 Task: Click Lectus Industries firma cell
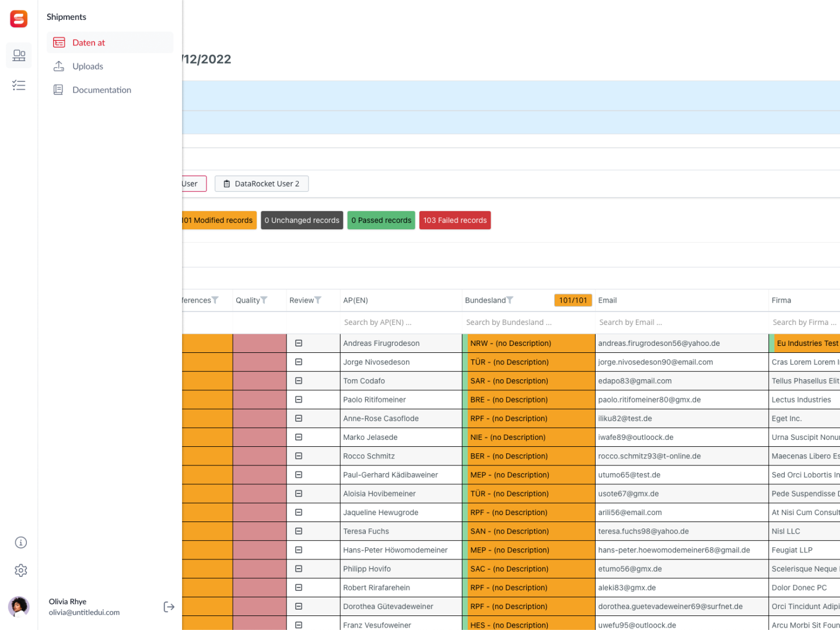805,400
